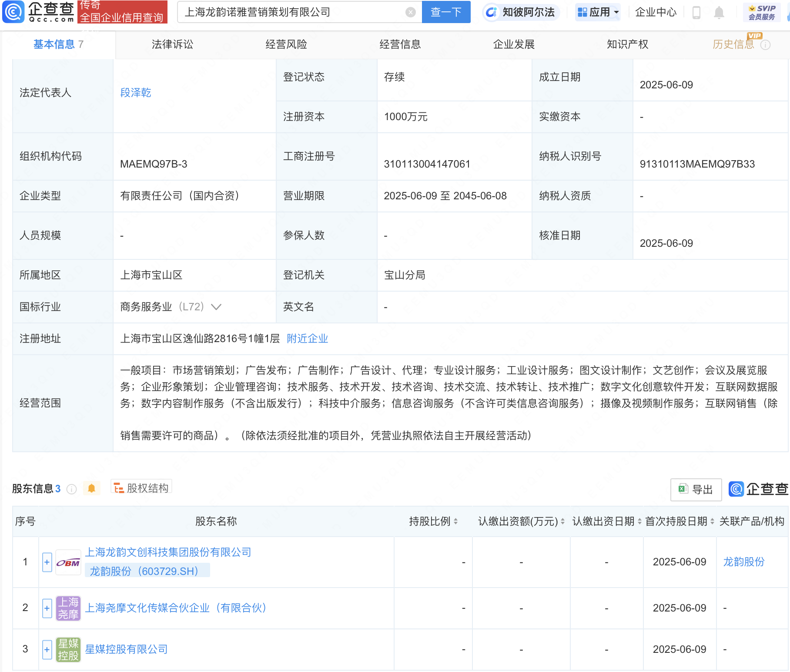Open legal representative 段泽乾 link
This screenshot has width=790, height=672.
pos(136,93)
